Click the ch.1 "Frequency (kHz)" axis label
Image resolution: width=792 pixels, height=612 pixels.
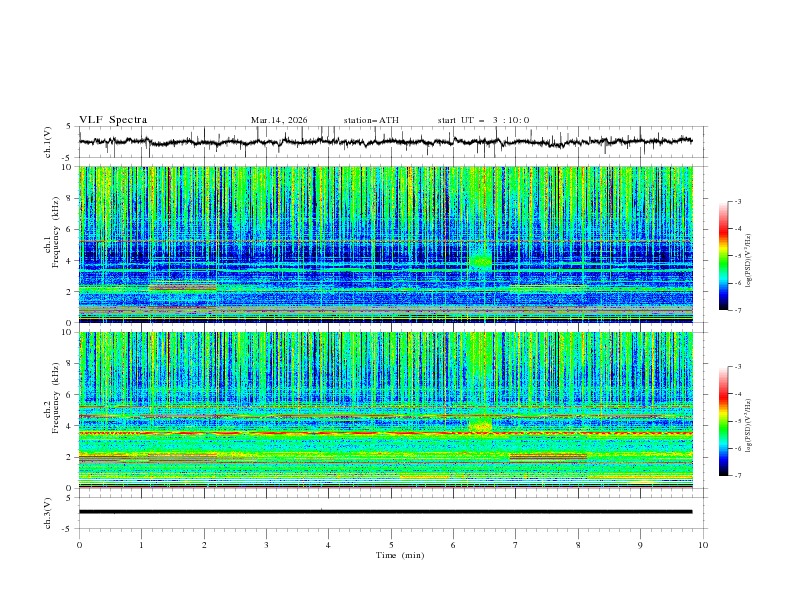56,232
